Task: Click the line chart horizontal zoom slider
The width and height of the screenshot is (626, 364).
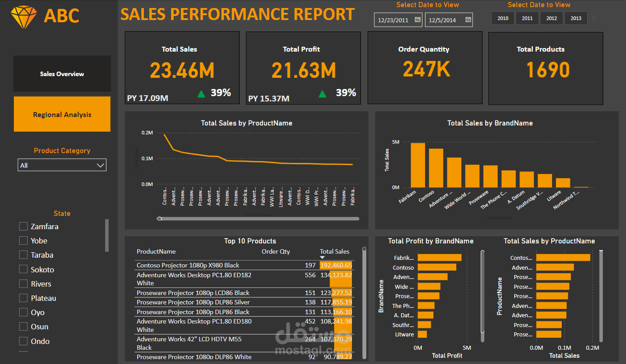Action: (x=258, y=218)
